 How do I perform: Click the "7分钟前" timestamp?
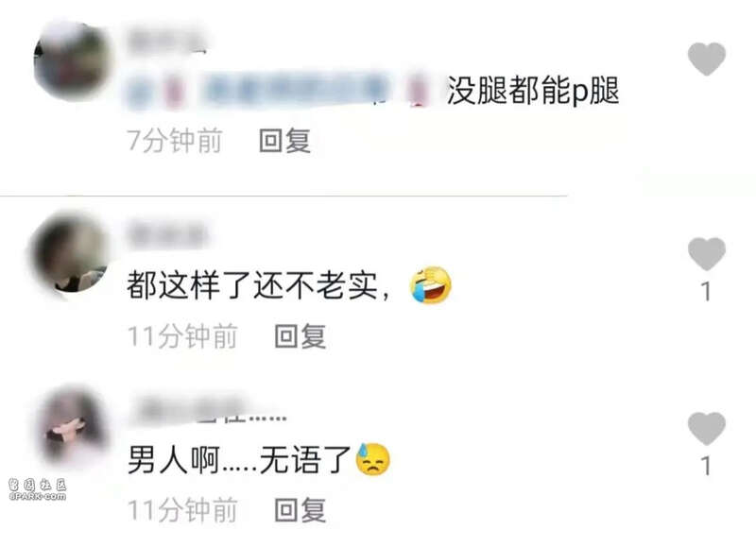pyautogui.click(x=175, y=141)
